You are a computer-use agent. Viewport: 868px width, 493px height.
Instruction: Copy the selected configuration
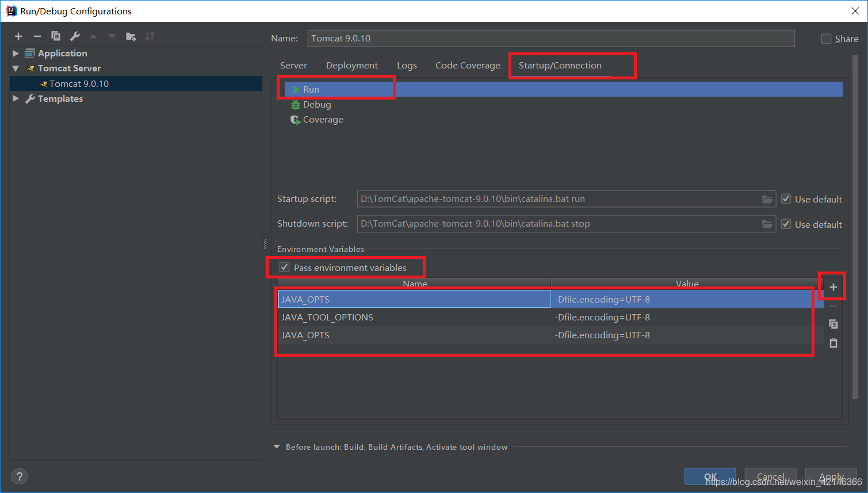pos(56,36)
